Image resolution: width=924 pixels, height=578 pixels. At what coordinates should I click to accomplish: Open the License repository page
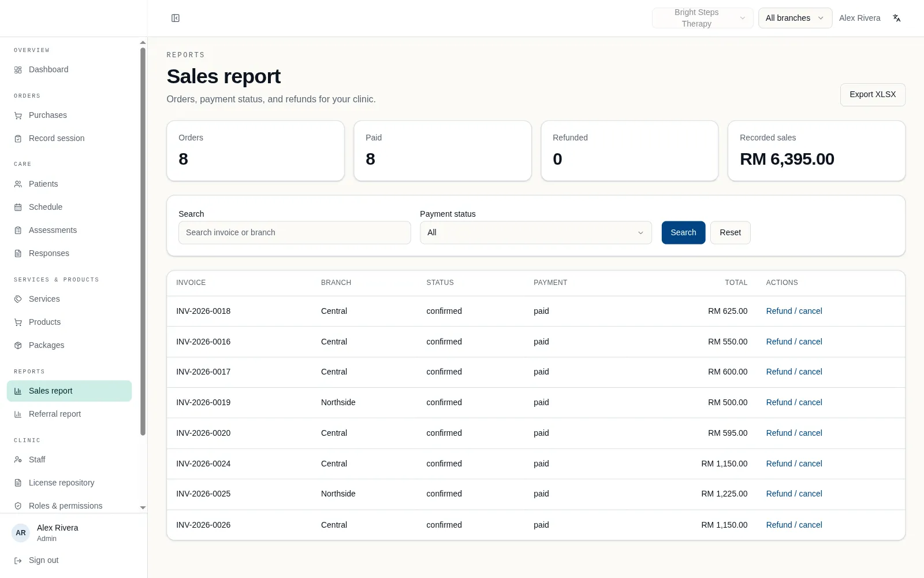click(x=69, y=483)
